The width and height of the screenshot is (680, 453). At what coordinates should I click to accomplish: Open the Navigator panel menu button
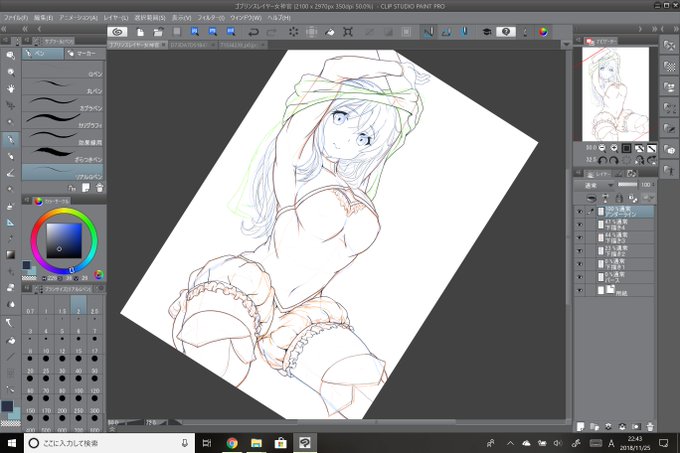[x=578, y=40]
